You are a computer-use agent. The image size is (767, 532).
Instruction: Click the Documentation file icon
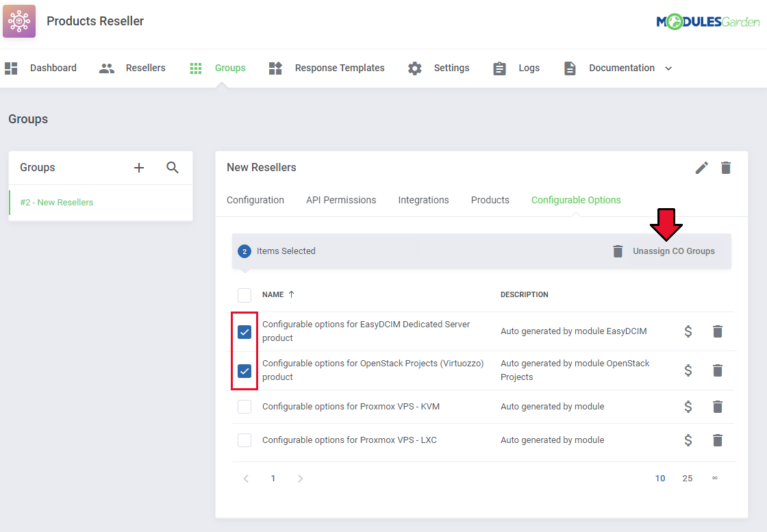[570, 68]
